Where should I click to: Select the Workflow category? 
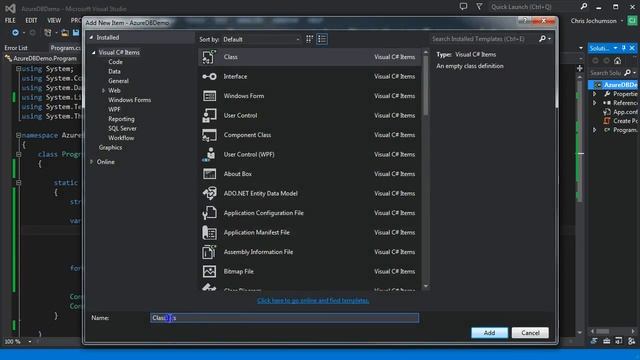pyautogui.click(x=121, y=138)
